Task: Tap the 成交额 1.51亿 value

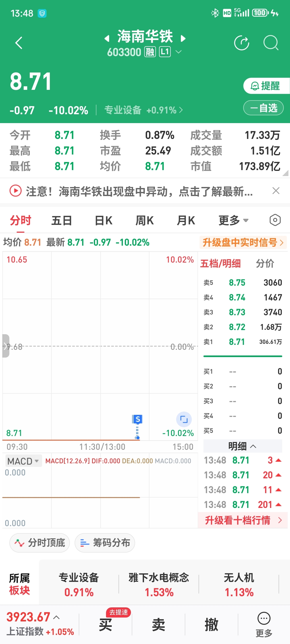Action: coord(265,151)
